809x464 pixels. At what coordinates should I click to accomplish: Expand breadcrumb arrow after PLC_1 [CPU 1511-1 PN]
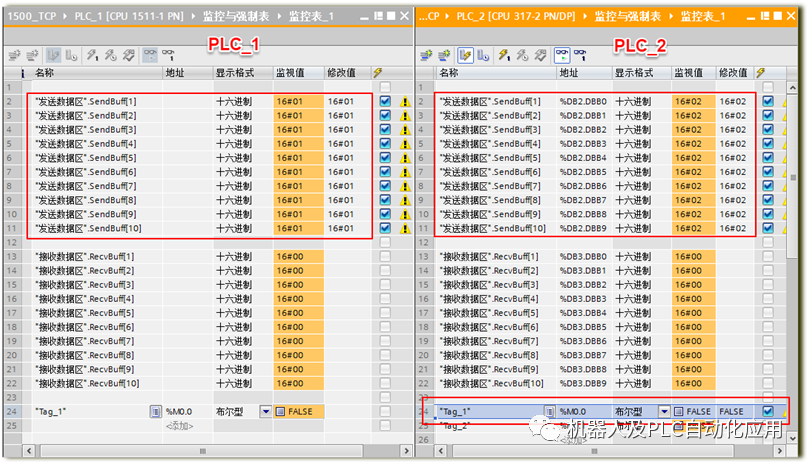tap(193, 17)
